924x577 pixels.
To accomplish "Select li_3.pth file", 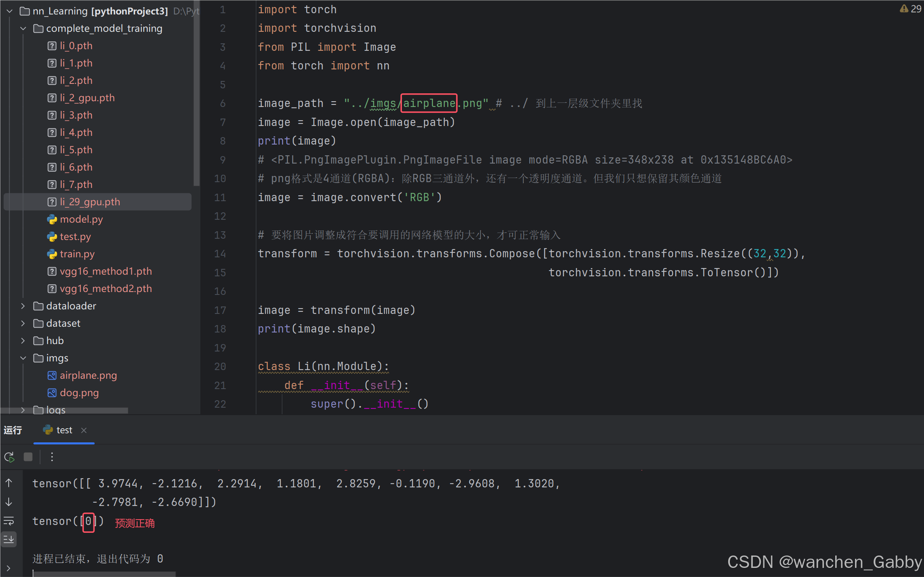I will pyautogui.click(x=76, y=115).
